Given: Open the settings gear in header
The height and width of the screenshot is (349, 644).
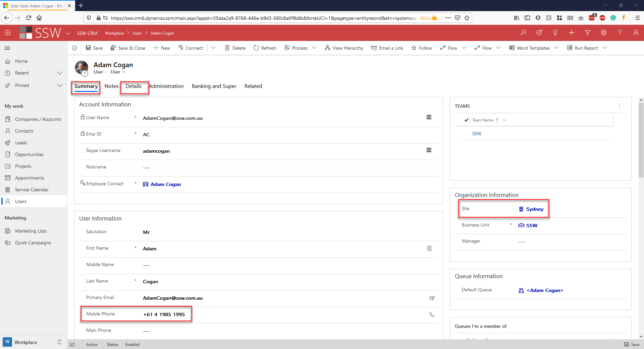Looking at the screenshot, I should pos(603,33).
